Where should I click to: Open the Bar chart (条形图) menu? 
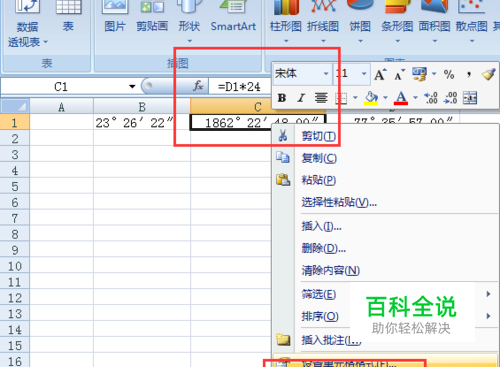(397, 22)
